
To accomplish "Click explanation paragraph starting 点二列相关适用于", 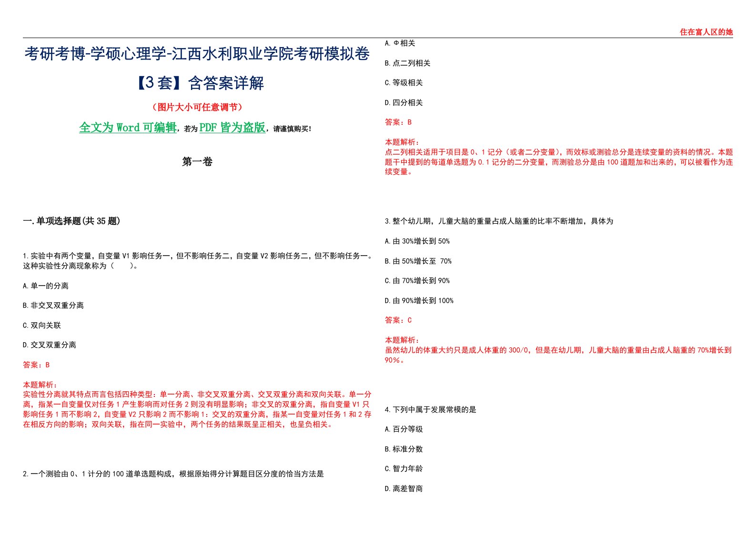I will 559,162.
